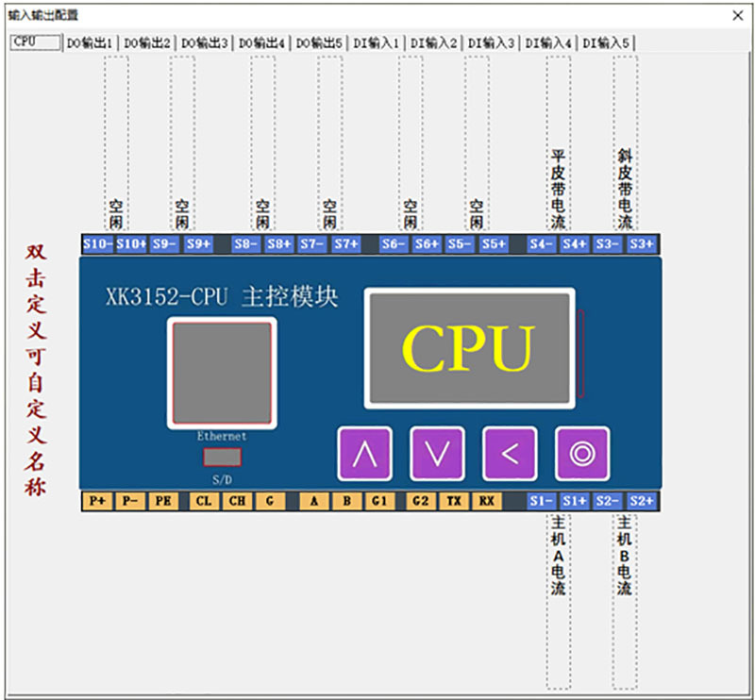Select terminal S3+
755x700 pixels.
(643, 244)
